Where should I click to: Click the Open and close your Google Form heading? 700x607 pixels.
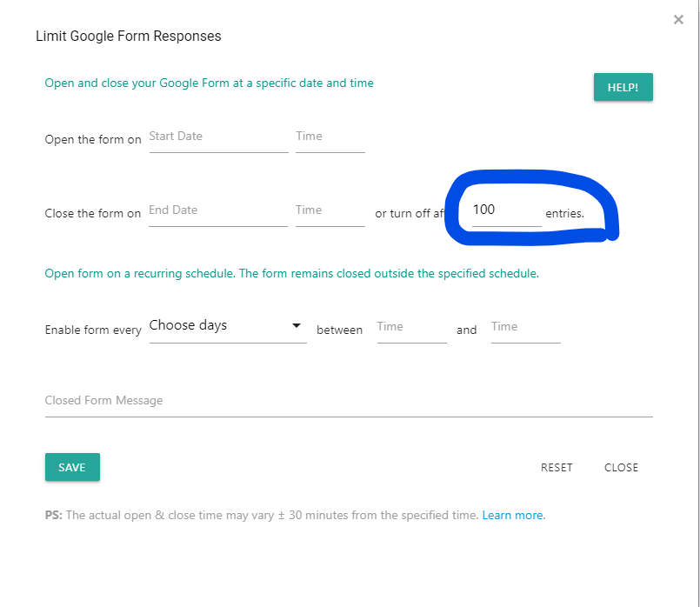pos(209,83)
